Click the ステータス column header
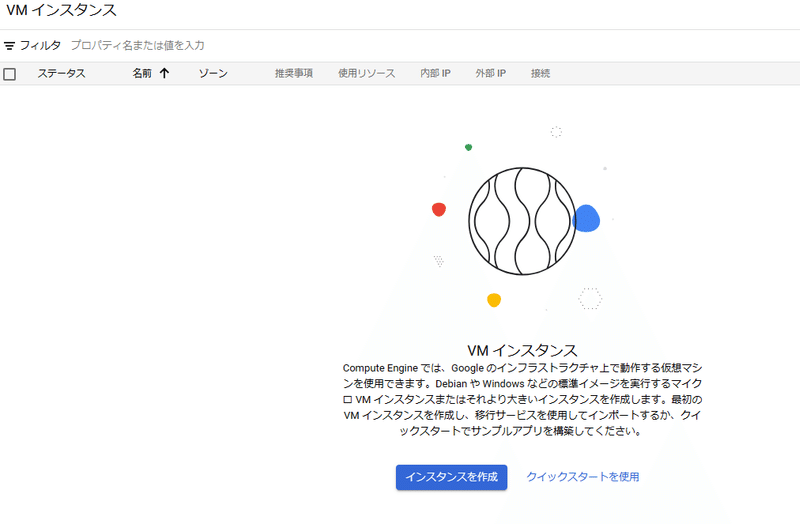Image resolution: width=800 pixels, height=524 pixels. pyautogui.click(x=61, y=73)
